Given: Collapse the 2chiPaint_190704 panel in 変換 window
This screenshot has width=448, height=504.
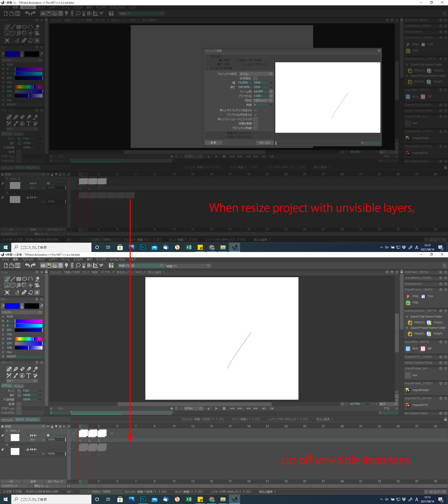Looking at the screenshot, I should [x=441, y=272].
